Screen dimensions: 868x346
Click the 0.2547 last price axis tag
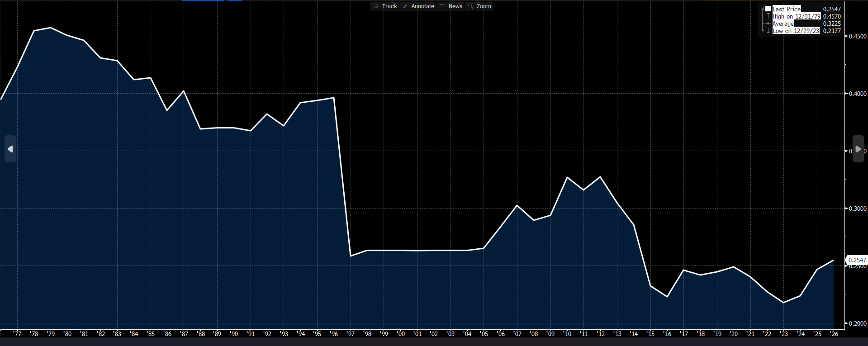tap(857, 260)
